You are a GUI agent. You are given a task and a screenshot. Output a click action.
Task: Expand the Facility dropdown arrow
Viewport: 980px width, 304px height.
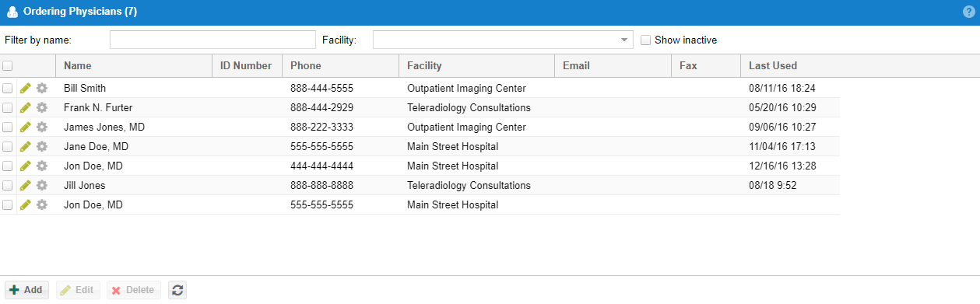tap(624, 40)
